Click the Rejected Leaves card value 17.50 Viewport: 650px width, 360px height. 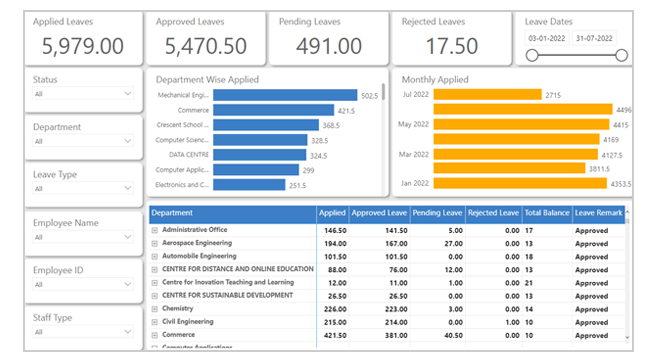click(x=452, y=46)
